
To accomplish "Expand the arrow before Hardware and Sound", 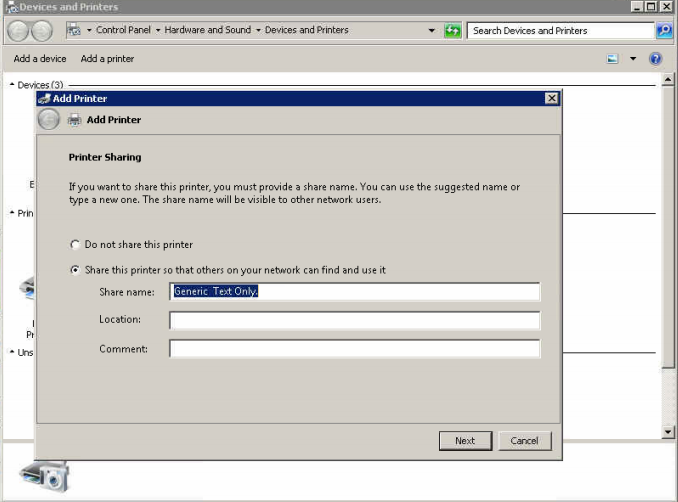I will click(158, 30).
